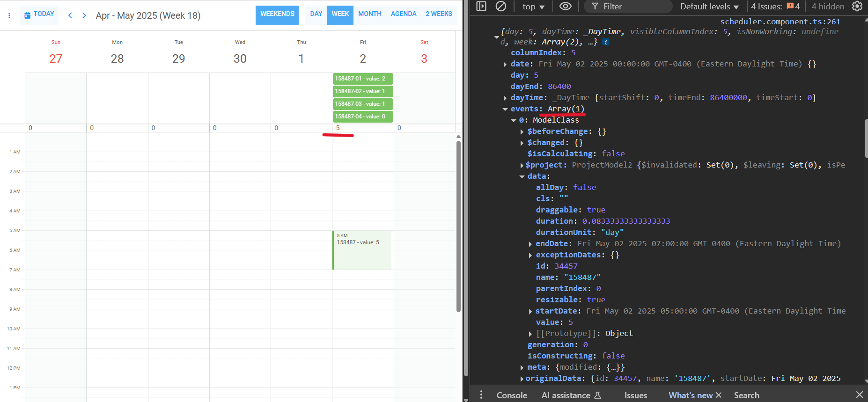Close the What's new tab
Screen dimensions: 868x402
(719, 395)
